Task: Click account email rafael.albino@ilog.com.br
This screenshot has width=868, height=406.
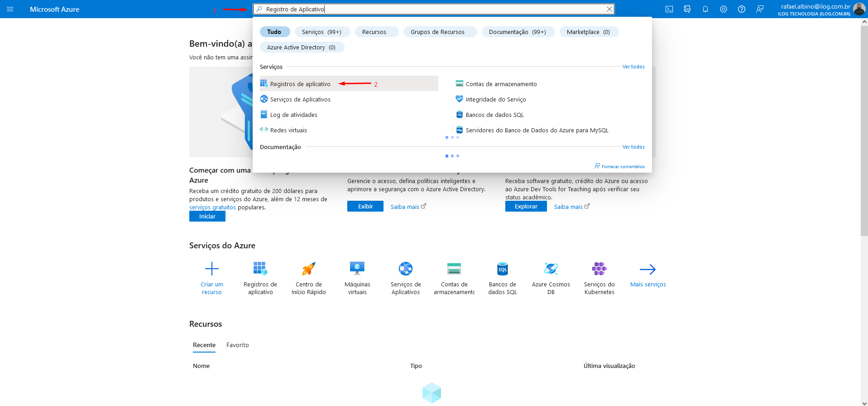Action: [x=815, y=6]
